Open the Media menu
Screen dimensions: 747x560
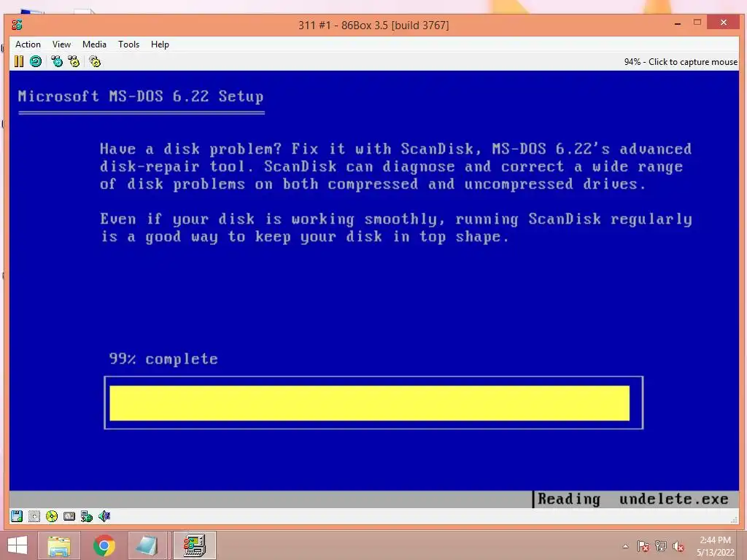(94, 44)
